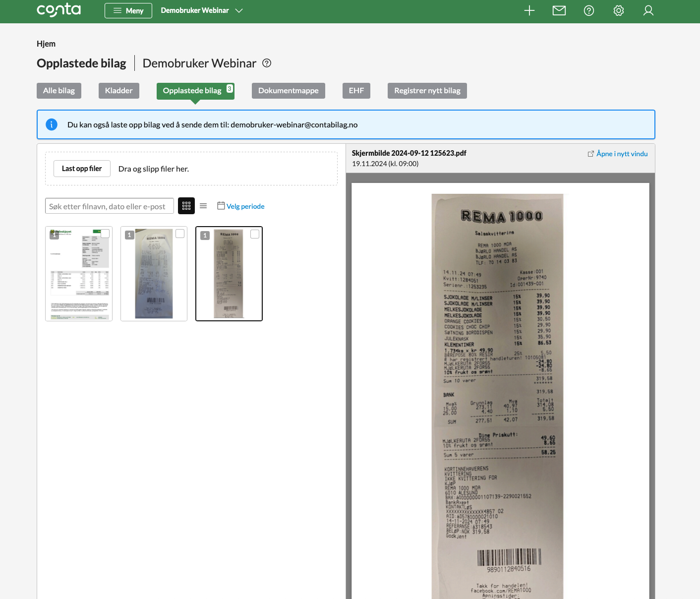Switch to the Kladder tab
Viewport: 700px width, 599px height.
pos(119,91)
